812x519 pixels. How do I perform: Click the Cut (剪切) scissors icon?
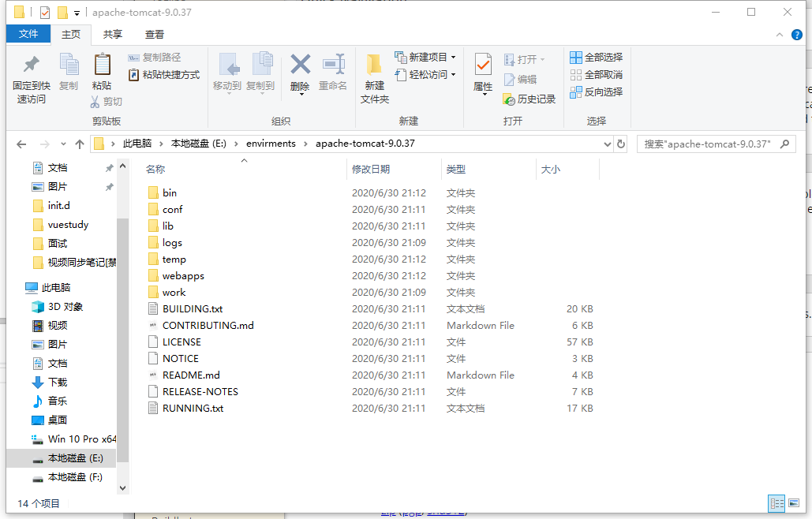point(95,102)
